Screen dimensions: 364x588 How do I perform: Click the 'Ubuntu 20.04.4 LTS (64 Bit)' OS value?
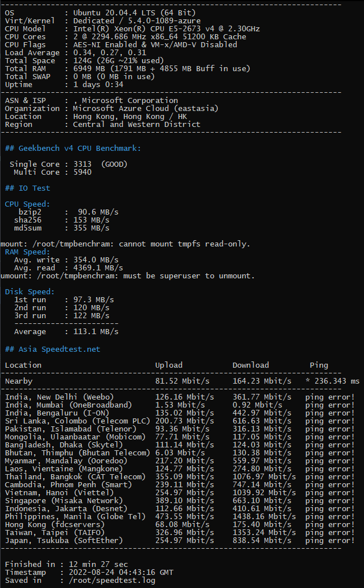(x=134, y=13)
